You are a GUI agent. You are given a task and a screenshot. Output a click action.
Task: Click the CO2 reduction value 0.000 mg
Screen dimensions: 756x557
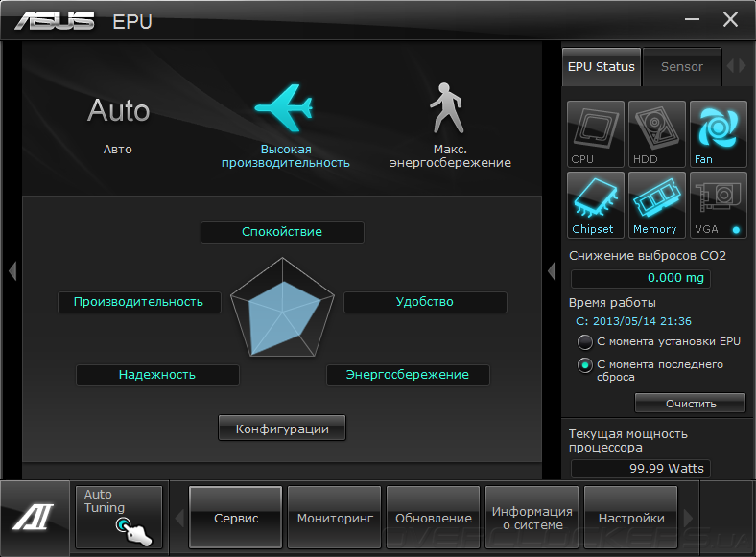pyautogui.click(x=640, y=278)
